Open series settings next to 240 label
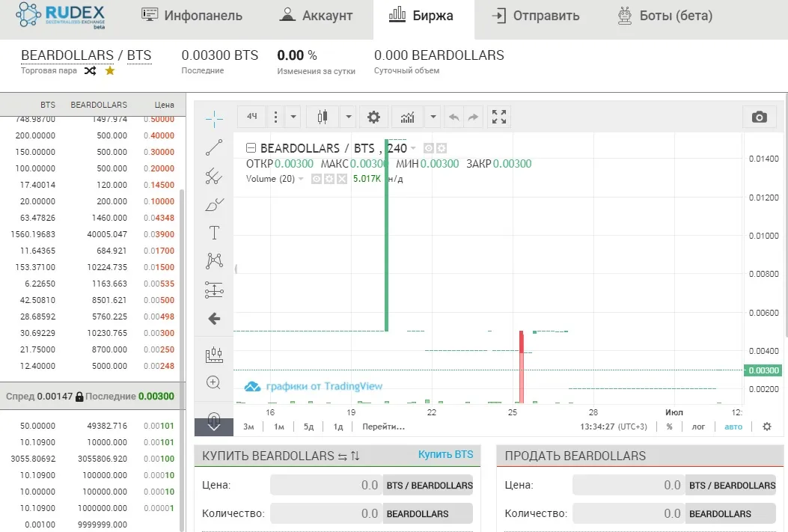Screen dimensions: 788x532 click(442, 148)
